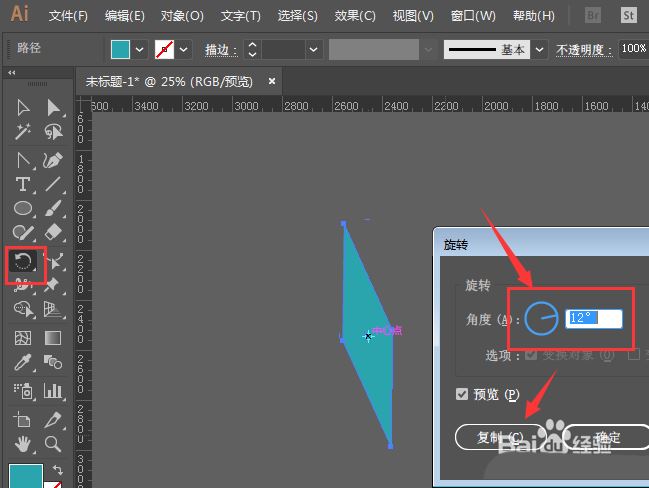
Task: Open the 选择(S) menu
Action: click(298, 16)
